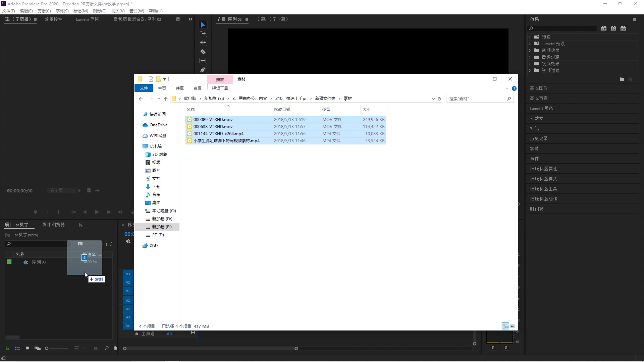Toggle project read-only lock icon
The height and width of the screenshot is (362, 644).
pos(7,348)
